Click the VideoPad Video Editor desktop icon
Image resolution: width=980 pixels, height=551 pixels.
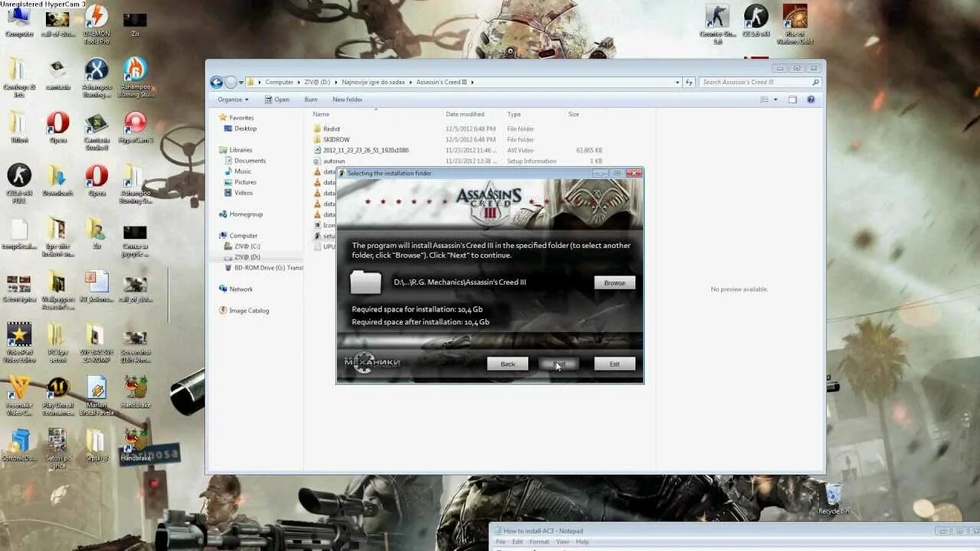pyautogui.click(x=19, y=343)
